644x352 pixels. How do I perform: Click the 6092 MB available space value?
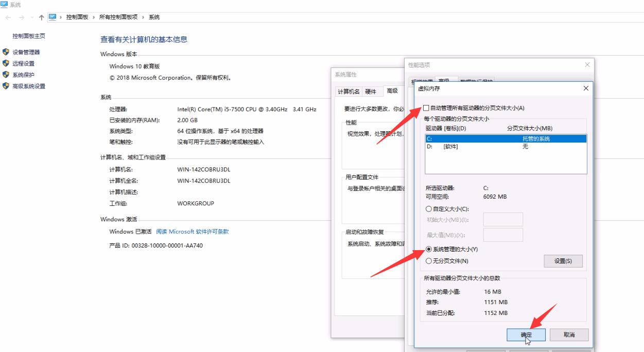[496, 197]
